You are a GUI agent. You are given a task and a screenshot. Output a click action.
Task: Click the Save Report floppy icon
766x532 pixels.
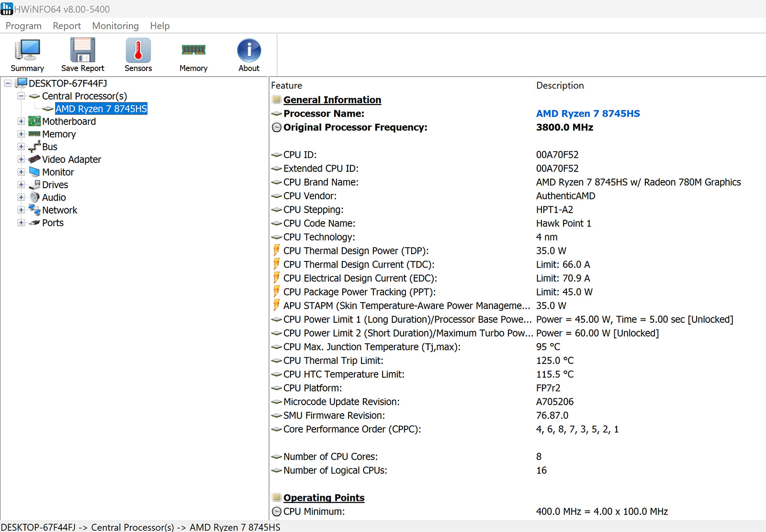[83, 50]
